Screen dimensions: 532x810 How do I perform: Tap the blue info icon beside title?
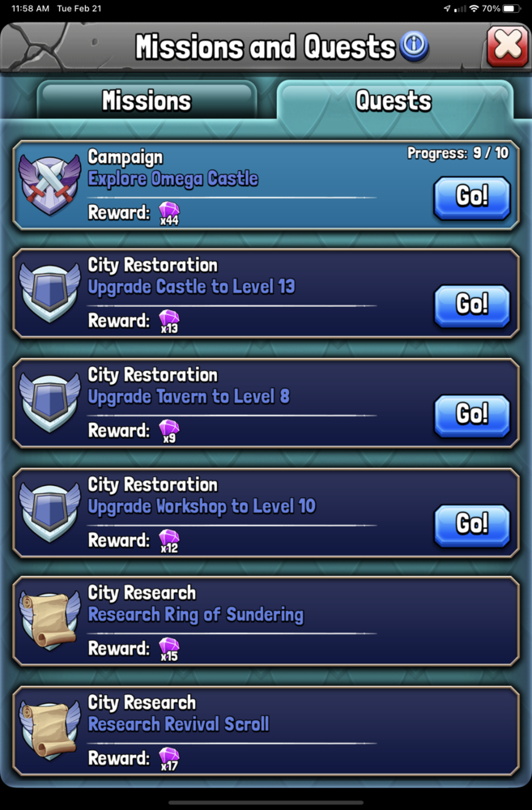415,45
